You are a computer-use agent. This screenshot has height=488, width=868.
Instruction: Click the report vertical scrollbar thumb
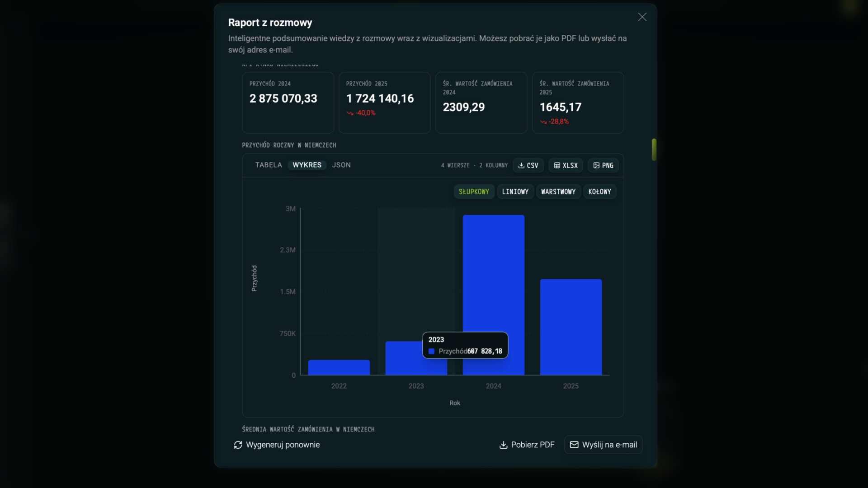654,150
